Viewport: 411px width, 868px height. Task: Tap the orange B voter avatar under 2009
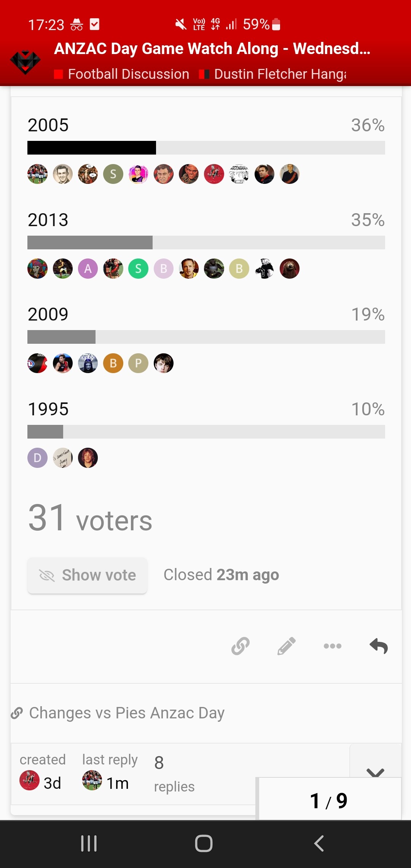[113, 363]
